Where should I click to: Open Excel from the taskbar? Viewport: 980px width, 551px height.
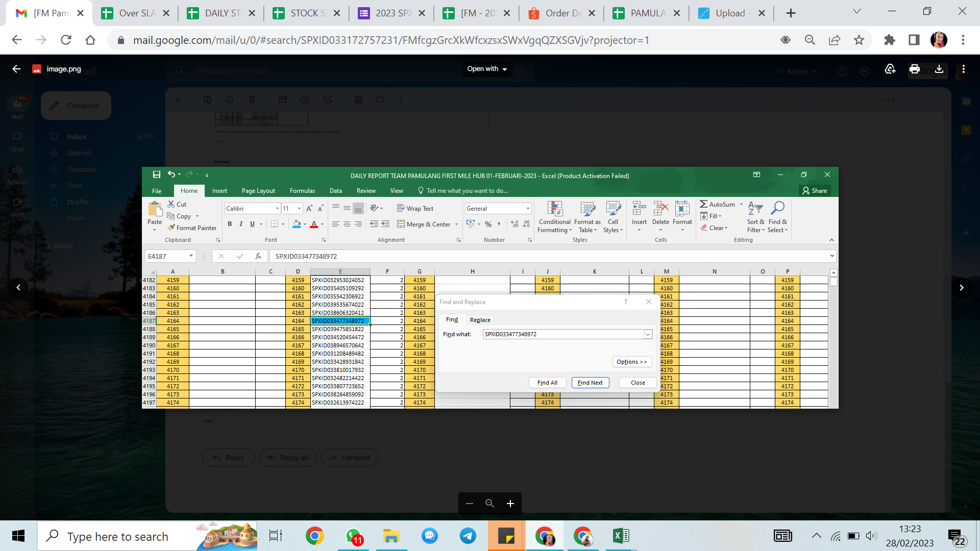pos(621,536)
